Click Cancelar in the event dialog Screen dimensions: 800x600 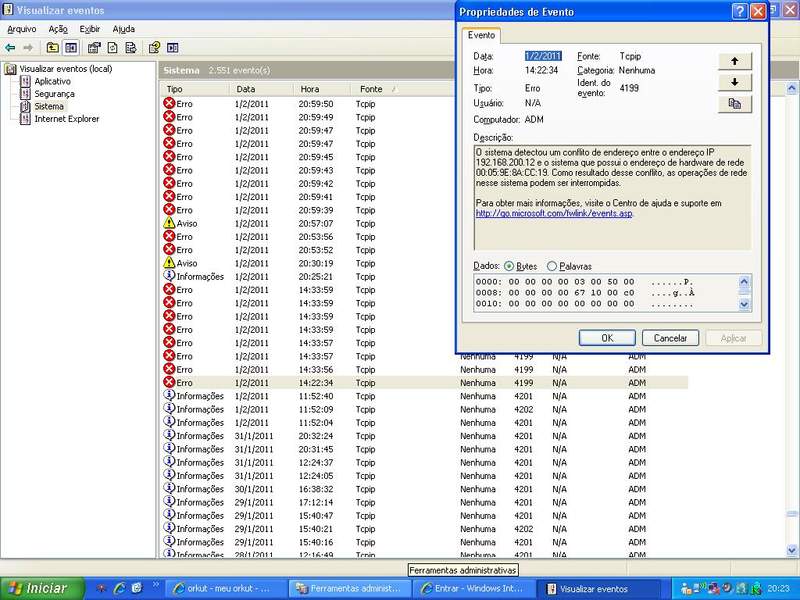click(670, 338)
